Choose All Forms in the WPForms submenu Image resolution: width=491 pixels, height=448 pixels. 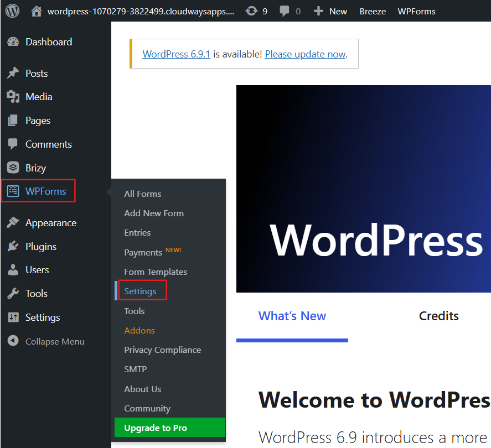pos(142,194)
